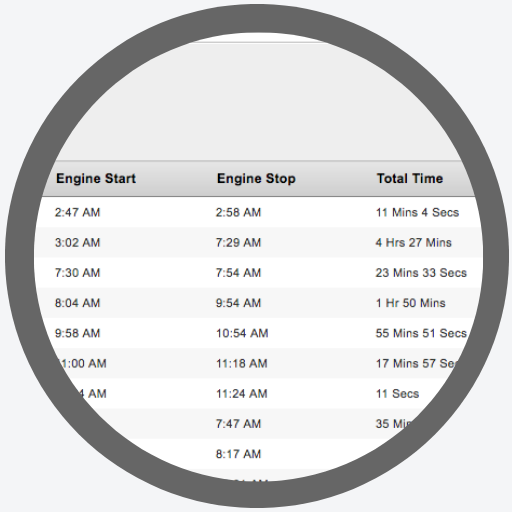
Task: Select the 2:58 AM engine stop cell
Action: pos(238,212)
